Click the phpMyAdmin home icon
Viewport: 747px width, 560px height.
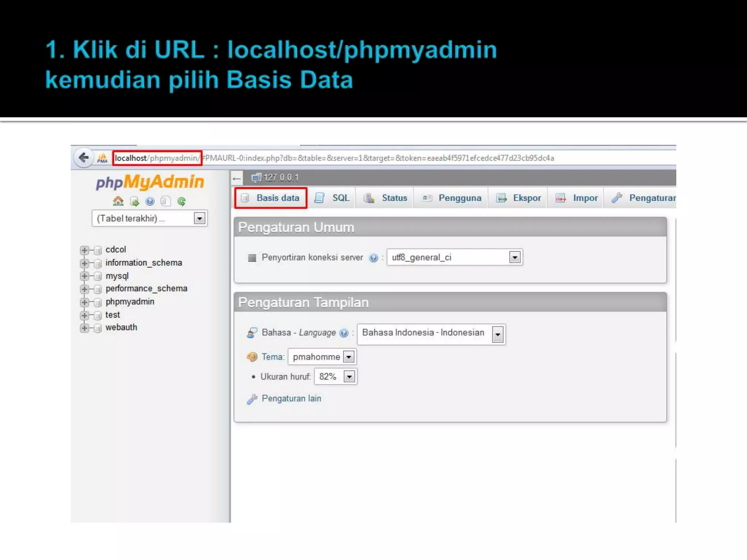tap(118, 201)
